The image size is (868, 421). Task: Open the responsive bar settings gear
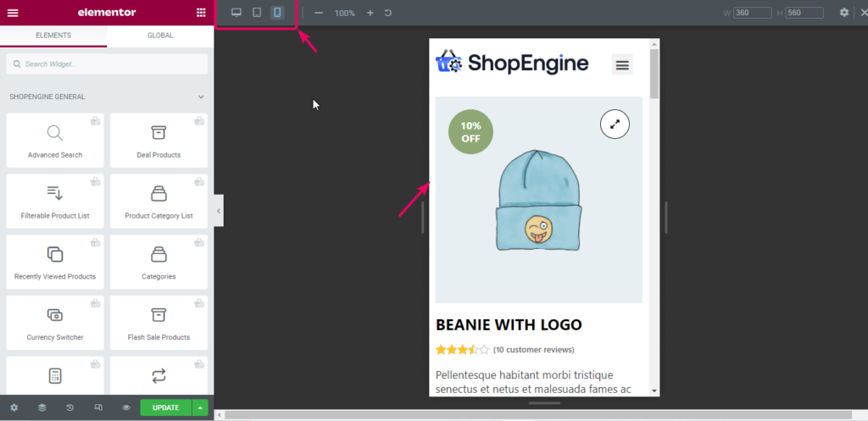(843, 12)
